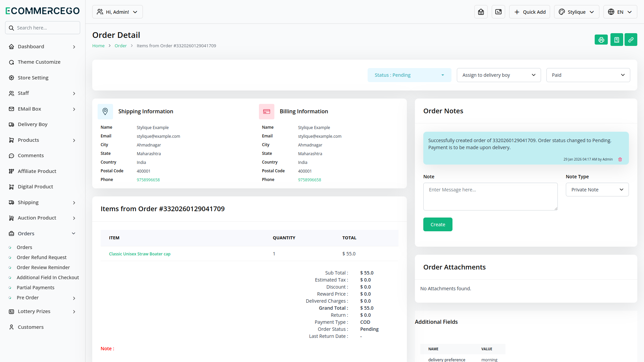This screenshot has width=644, height=362.
Task: Open Orders submenu item
Action: tap(24, 247)
